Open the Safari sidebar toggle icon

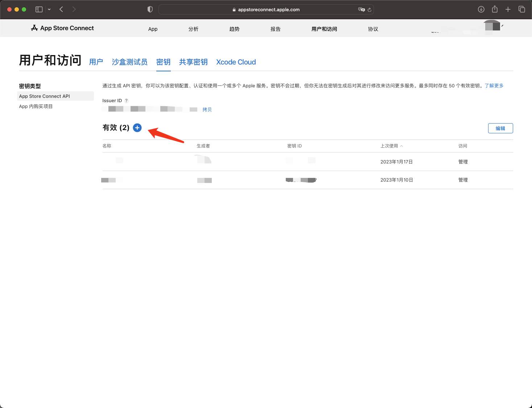point(39,9)
